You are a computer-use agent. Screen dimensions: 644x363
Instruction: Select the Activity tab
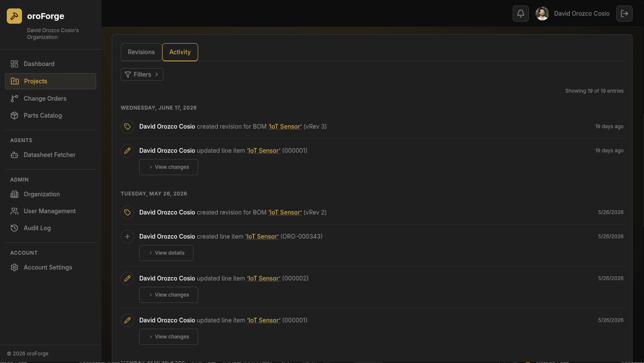(x=180, y=52)
